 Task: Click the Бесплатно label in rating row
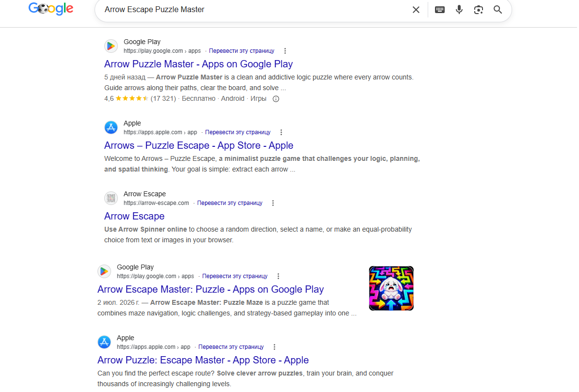click(x=199, y=99)
